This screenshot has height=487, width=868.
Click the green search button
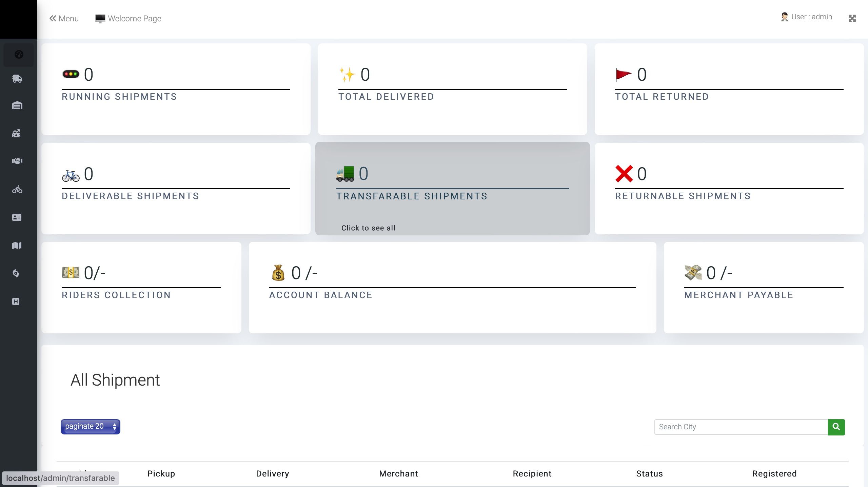836,427
